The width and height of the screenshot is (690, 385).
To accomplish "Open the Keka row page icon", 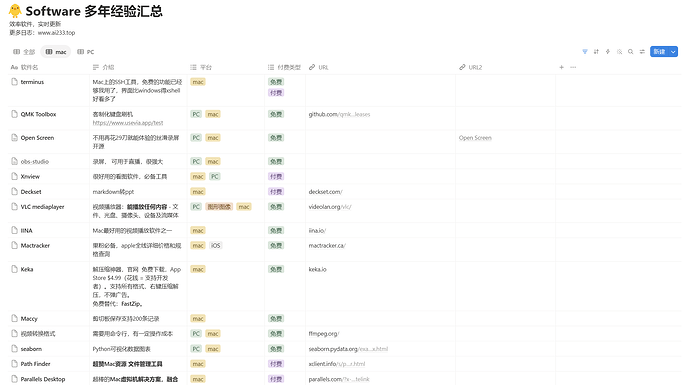I will tap(15, 269).
